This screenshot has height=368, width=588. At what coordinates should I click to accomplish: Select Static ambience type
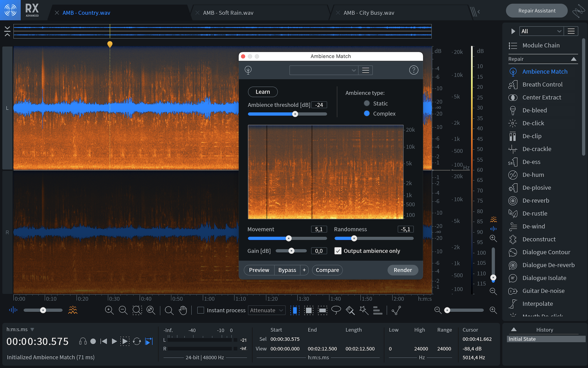[367, 103]
